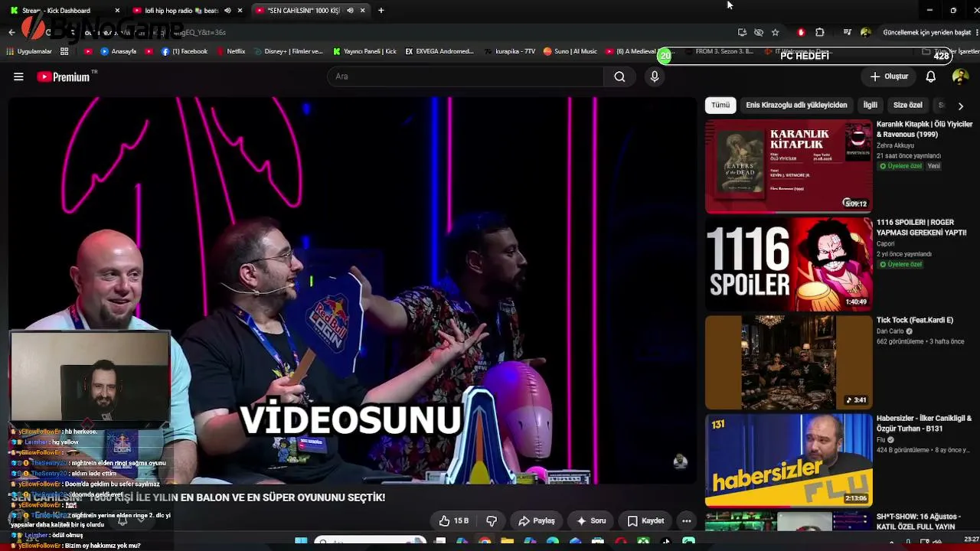980x551 pixels.
Task: Open the Anasayfa bookmark
Action: pos(119,51)
